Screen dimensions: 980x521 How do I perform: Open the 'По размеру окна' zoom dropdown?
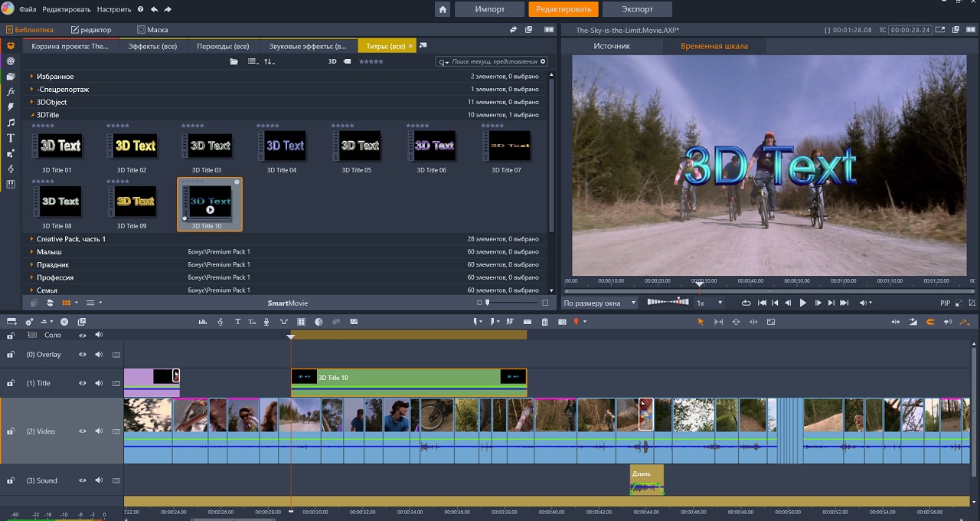point(600,303)
